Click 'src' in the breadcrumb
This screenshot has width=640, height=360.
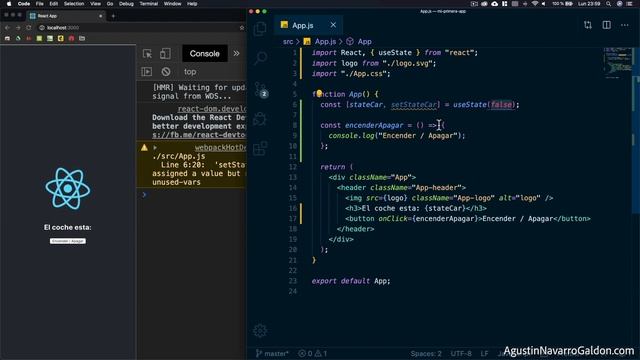coord(288,42)
